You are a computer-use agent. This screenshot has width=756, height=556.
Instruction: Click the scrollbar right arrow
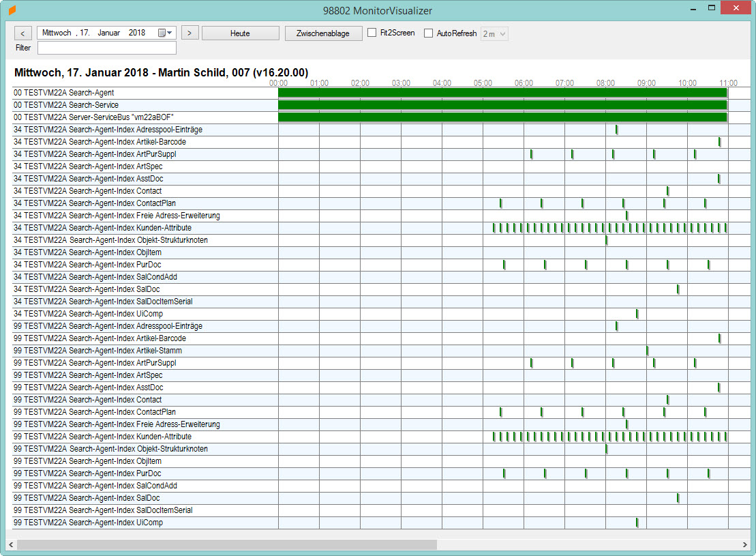point(745,544)
